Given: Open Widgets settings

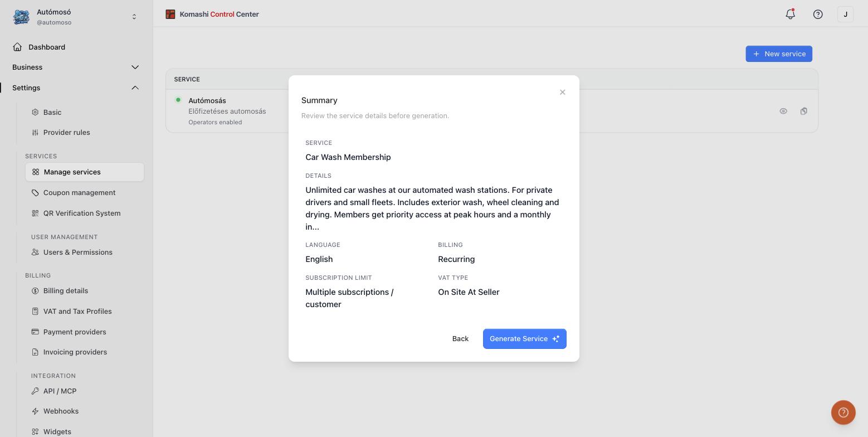Looking at the screenshot, I should 57,431.
